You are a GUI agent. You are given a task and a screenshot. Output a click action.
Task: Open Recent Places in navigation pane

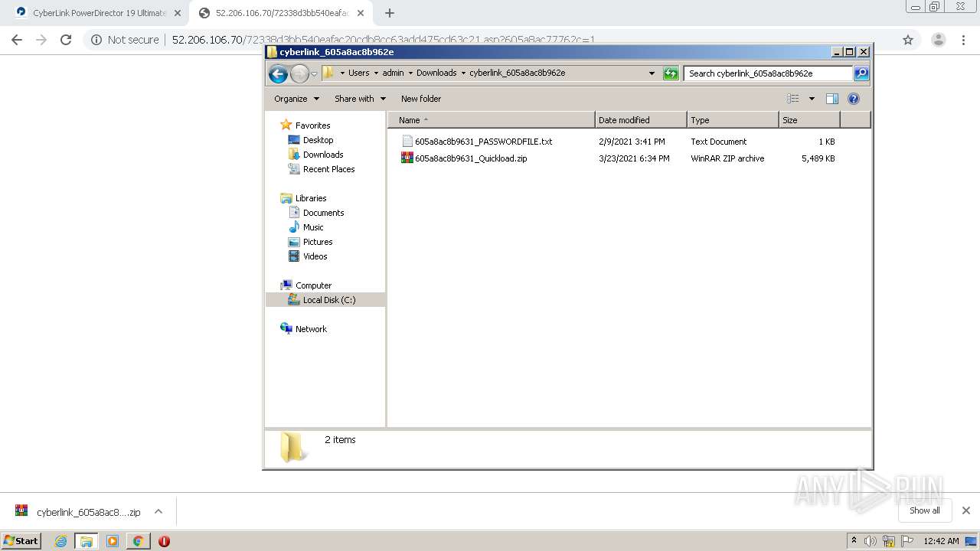click(x=328, y=169)
